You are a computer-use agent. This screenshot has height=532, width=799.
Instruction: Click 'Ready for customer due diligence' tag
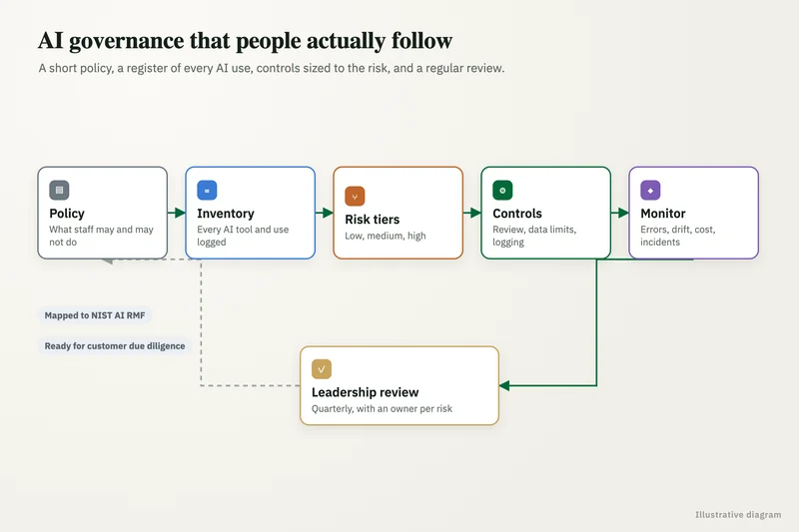(115, 346)
